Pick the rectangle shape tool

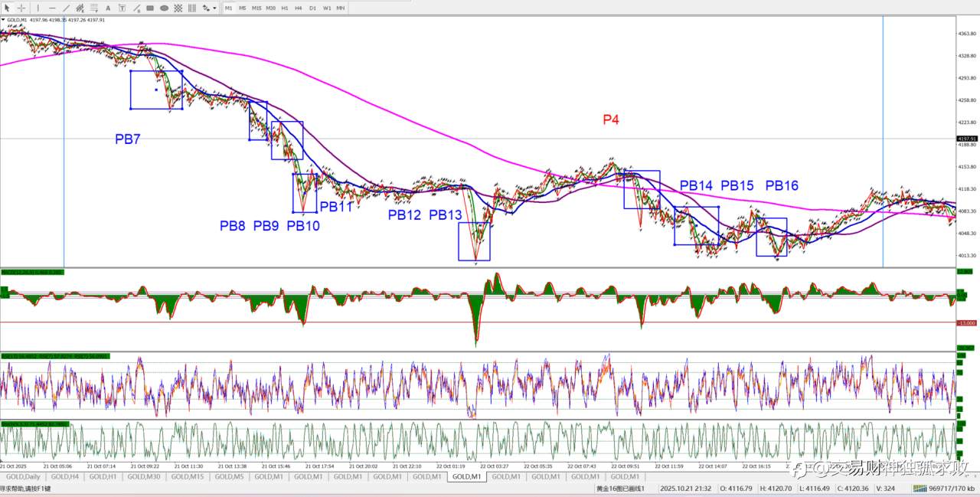pyautogui.click(x=150, y=8)
